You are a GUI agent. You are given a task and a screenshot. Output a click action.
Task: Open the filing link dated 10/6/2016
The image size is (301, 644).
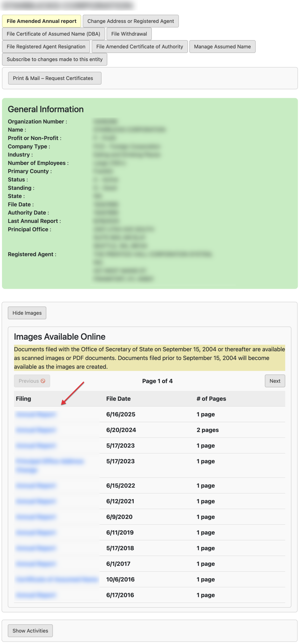tap(56, 579)
